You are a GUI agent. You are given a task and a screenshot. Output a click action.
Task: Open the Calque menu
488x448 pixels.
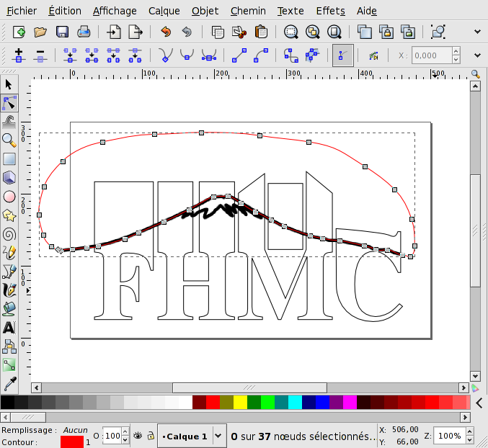point(164,11)
